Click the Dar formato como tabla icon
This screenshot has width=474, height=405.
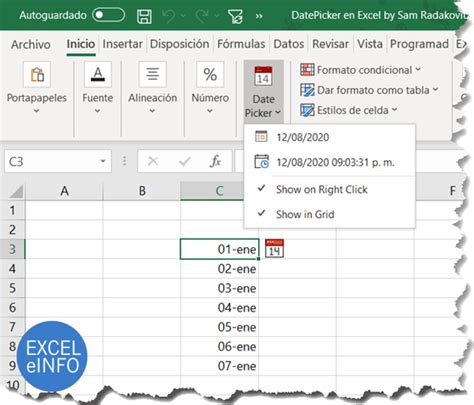[307, 90]
